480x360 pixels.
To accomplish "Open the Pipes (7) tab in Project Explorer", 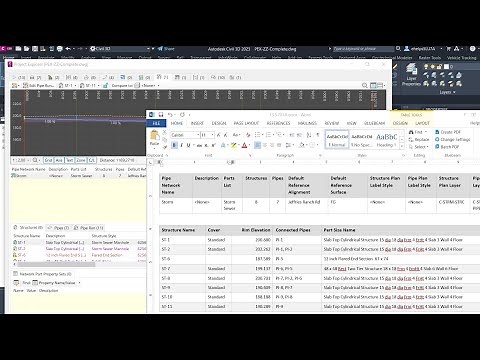I will click(x=58, y=228).
